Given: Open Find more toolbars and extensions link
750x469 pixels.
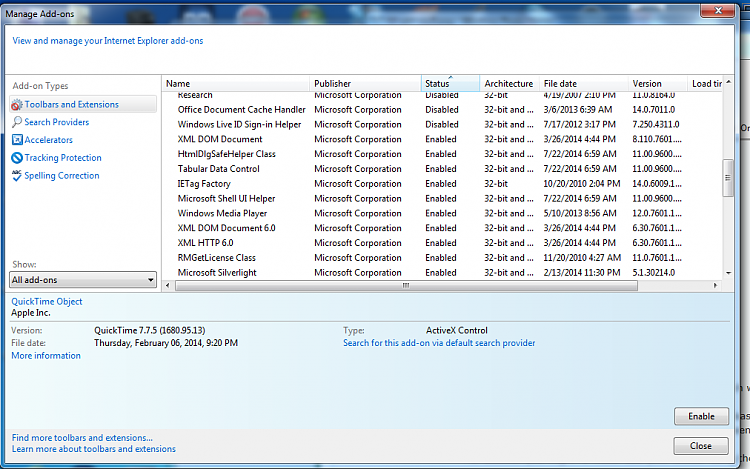Looking at the screenshot, I should 82,437.
